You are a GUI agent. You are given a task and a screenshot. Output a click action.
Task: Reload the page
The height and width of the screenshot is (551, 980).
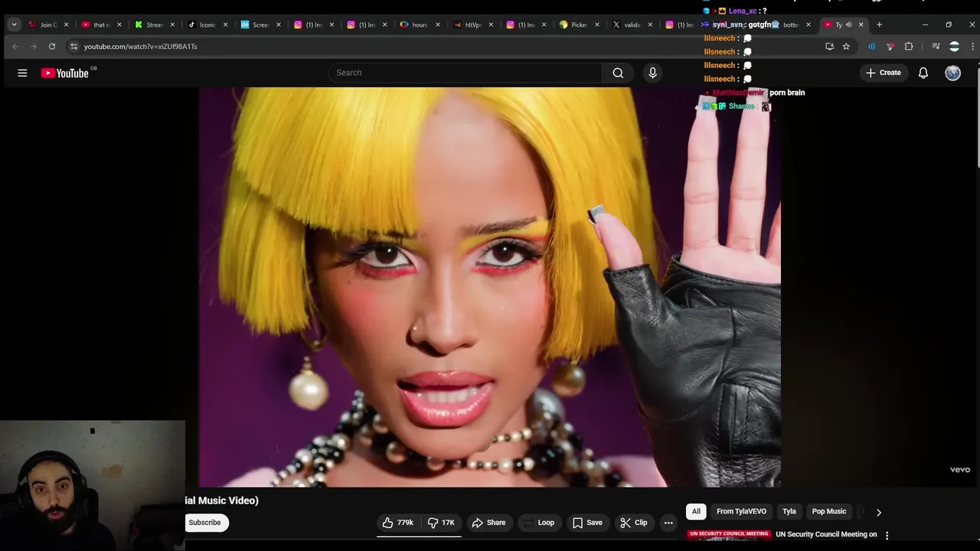(x=52, y=47)
